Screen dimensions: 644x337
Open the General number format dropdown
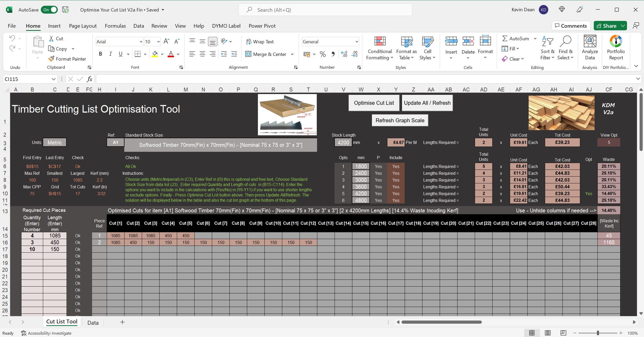[356, 42]
